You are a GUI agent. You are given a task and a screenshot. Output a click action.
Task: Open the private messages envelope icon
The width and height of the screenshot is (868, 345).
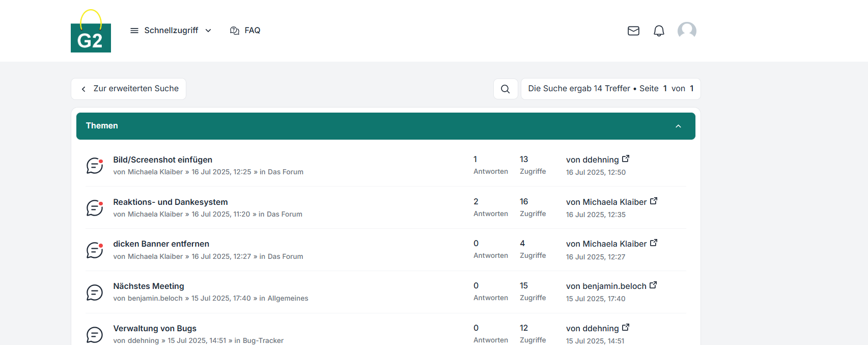click(633, 31)
